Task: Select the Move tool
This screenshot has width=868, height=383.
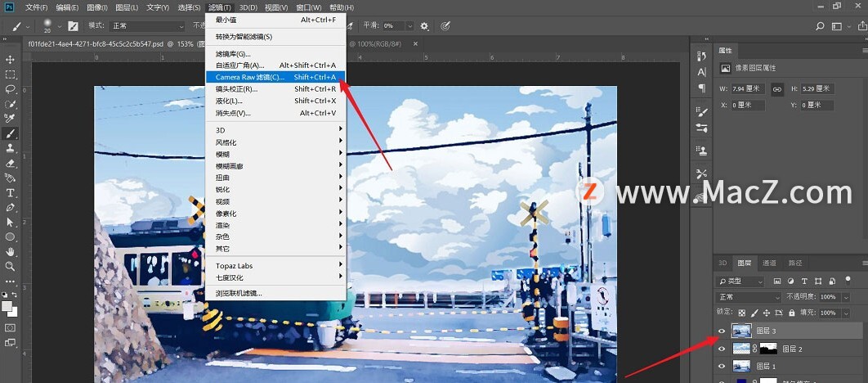Action: 11,60
